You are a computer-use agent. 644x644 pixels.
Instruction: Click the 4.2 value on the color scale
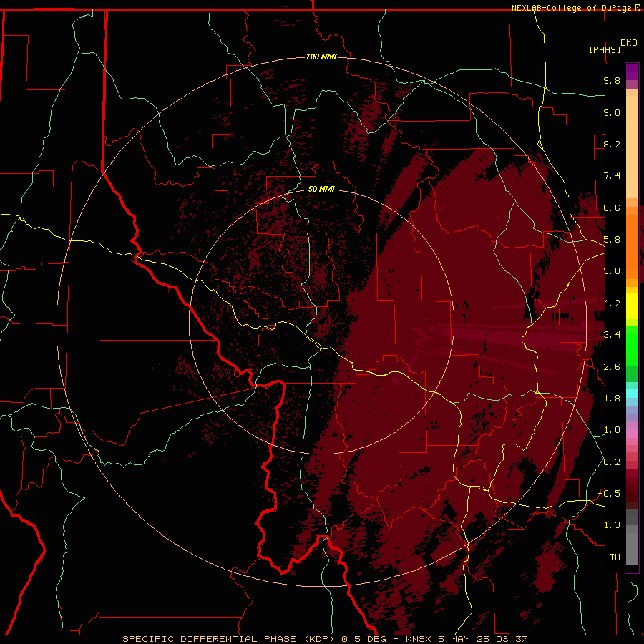612,303
